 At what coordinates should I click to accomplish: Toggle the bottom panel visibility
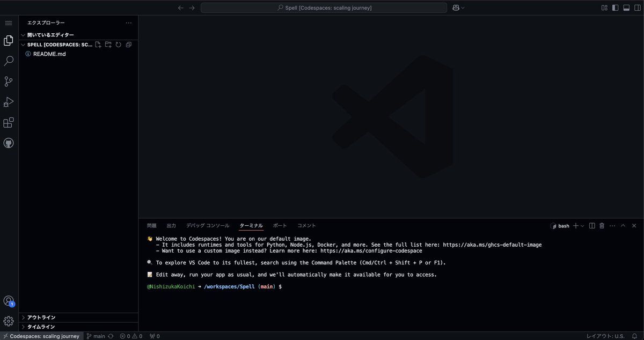click(x=626, y=8)
